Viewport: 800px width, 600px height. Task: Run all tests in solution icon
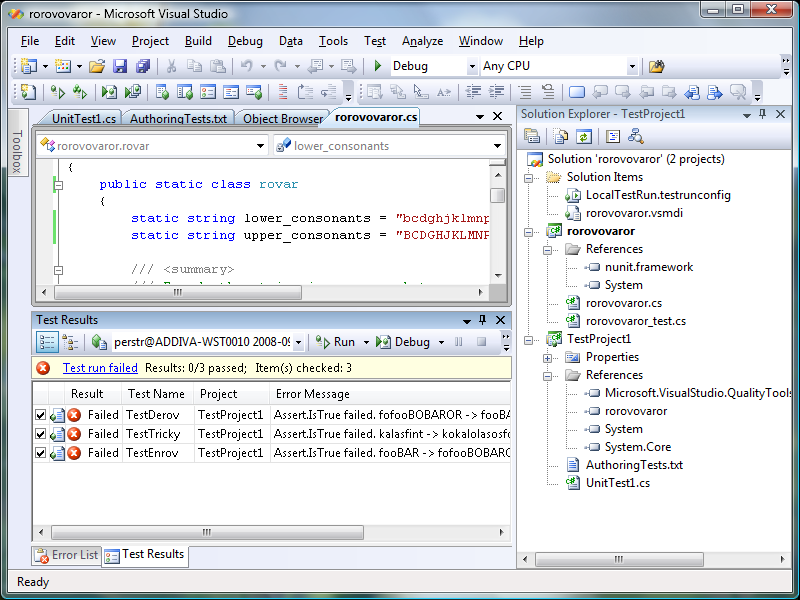pos(80,92)
